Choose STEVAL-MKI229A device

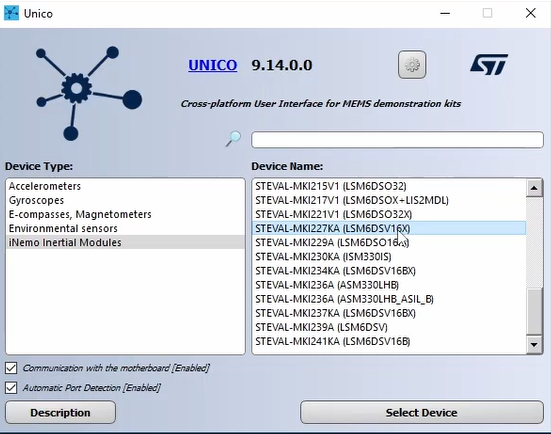389,242
